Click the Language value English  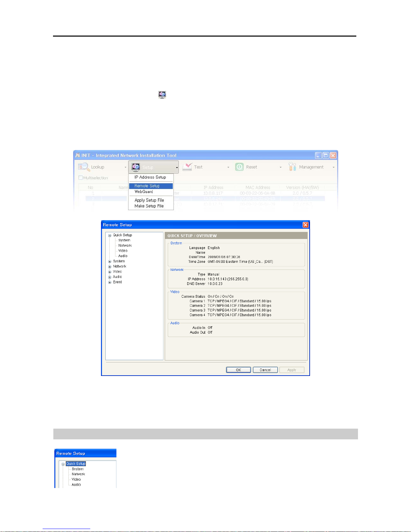[x=214, y=248]
